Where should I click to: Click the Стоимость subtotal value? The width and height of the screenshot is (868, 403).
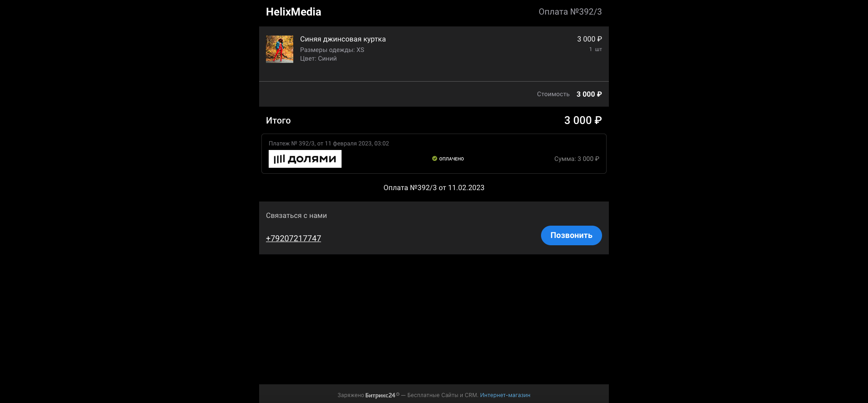(x=589, y=94)
